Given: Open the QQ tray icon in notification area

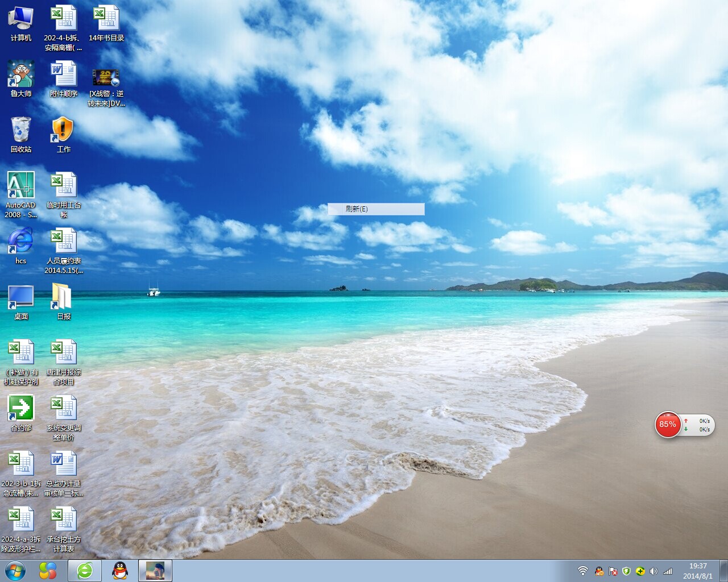Looking at the screenshot, I should coord(599,571).
